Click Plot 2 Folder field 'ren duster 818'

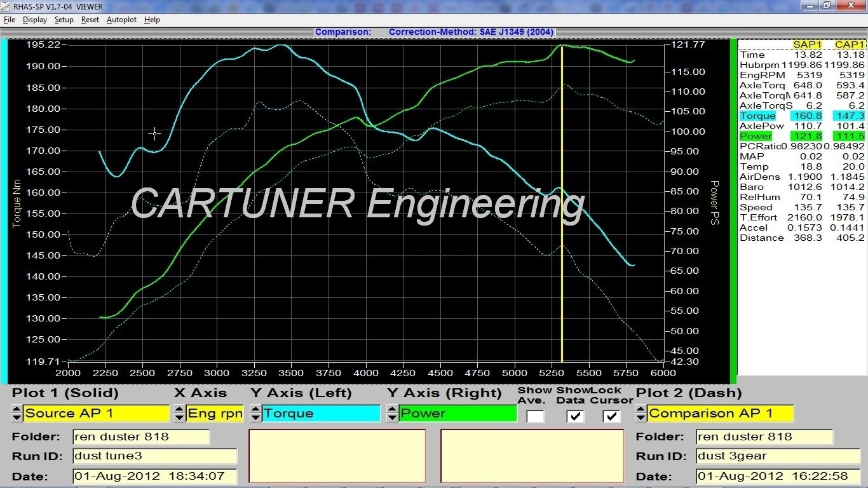[x=764, y=437]
